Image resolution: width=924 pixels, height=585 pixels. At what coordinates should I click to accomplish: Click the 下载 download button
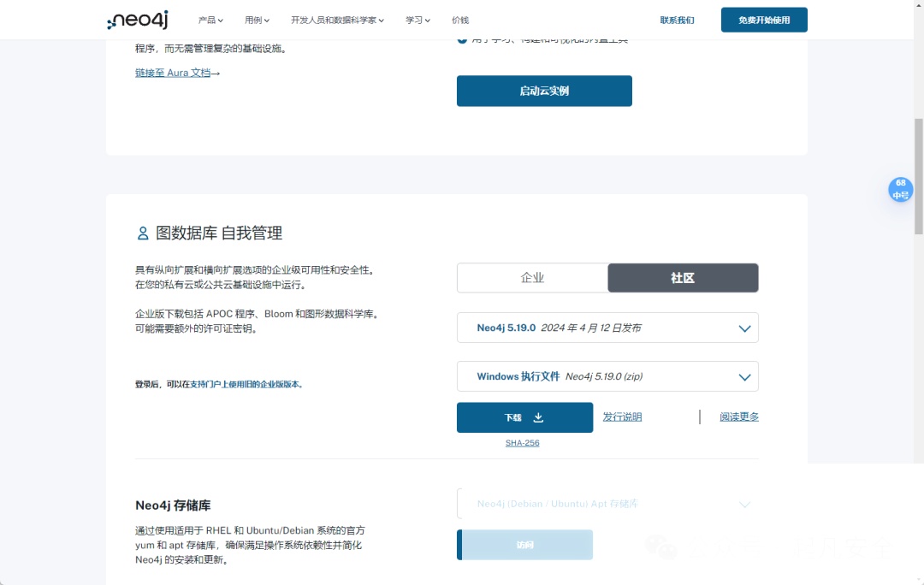tap(524, 417)
